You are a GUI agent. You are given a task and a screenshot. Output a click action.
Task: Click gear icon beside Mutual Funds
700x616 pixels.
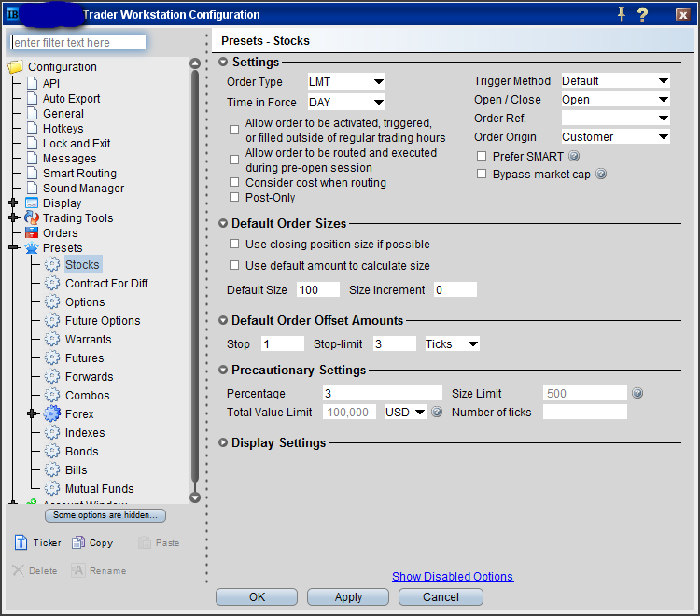point(52,488)
